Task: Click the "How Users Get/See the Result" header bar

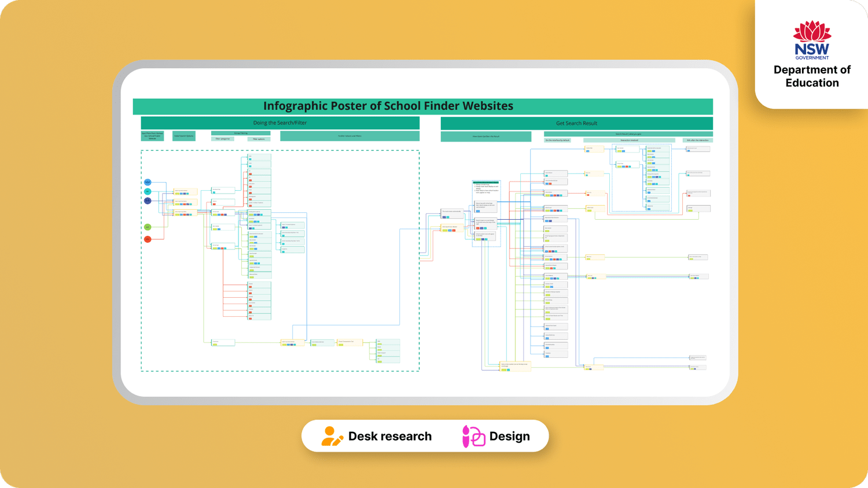Action: 486,136
